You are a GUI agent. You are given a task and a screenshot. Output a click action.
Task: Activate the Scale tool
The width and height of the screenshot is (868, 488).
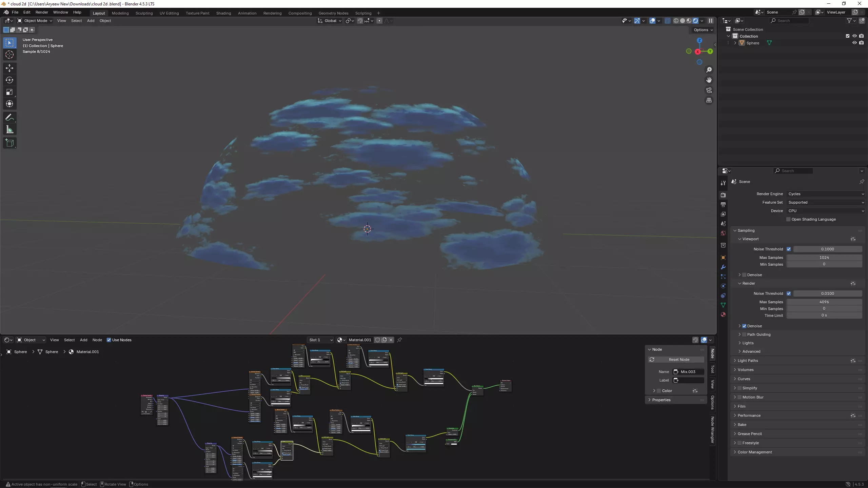[x=9, y=92]
